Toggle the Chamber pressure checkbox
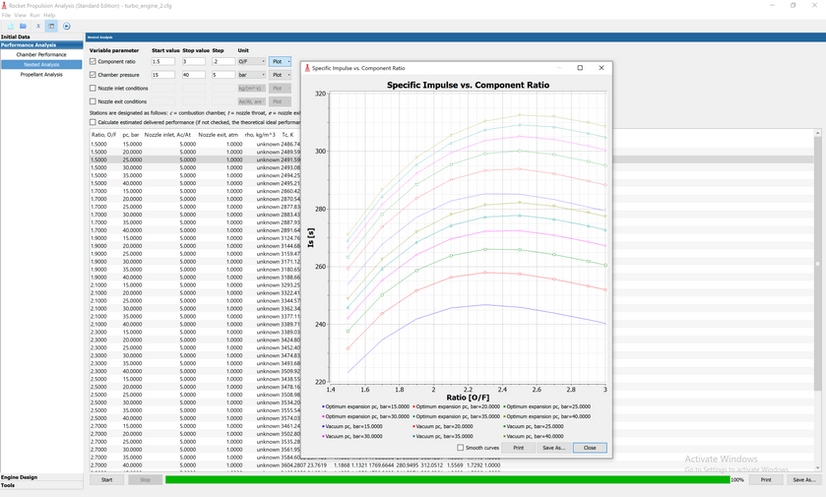The image size is (826, 497). (93, 74)
